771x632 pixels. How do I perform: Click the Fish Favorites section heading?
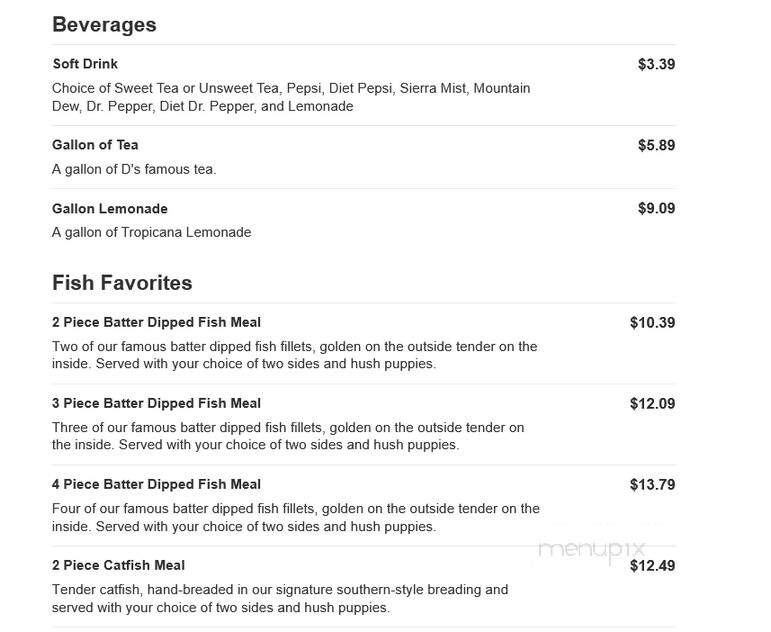point(122,283)
